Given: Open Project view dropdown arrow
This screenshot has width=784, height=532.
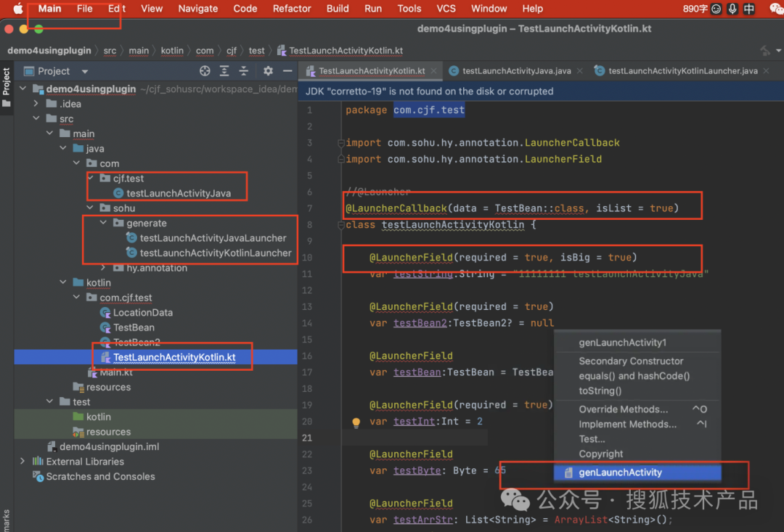Looking at the screenshot, I should pyautogui.click(x=85, y=72).
